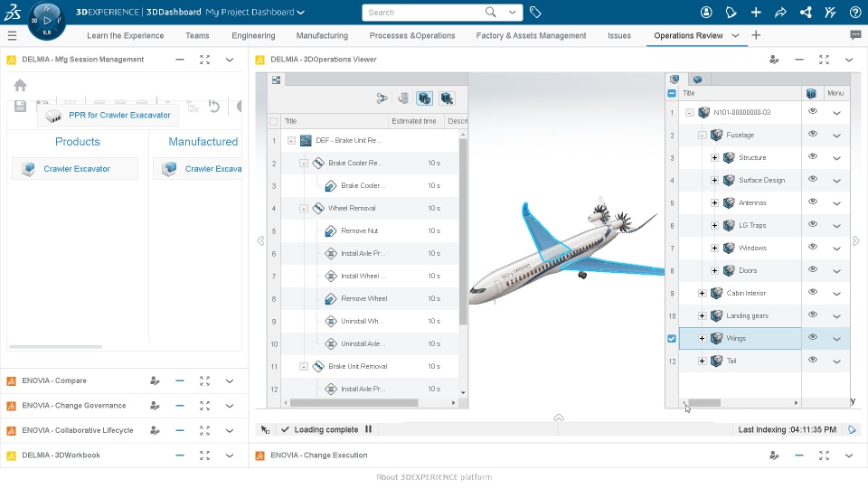Collapse the Wheel Removal operation

coord(304,209)
